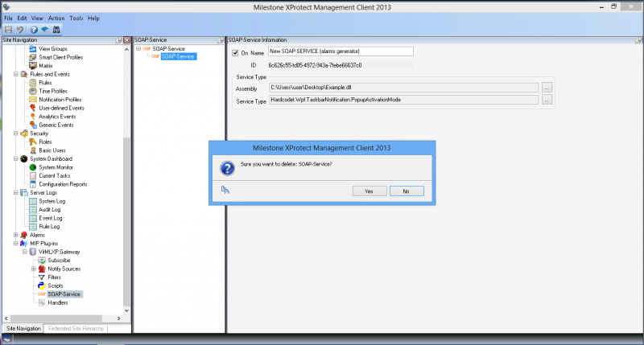The height and width of the screenshot is (345, 644).
Task: Click the Save toolbar icon
Action: click(9, 30)
